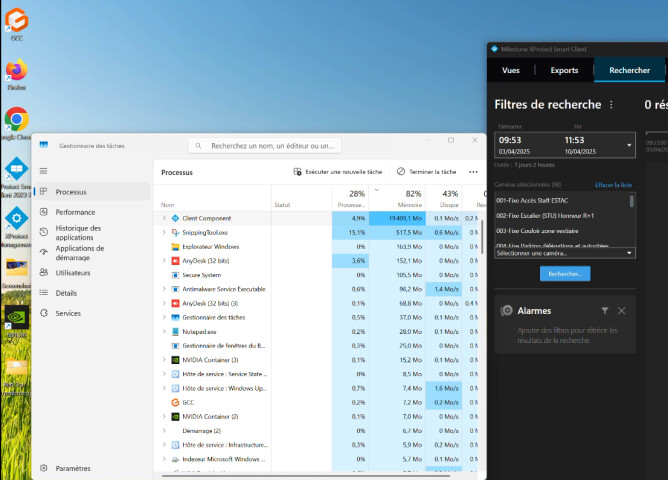Click the Rechercher... button
Screen dimensions: 668x480
click(x=565, y=273)
